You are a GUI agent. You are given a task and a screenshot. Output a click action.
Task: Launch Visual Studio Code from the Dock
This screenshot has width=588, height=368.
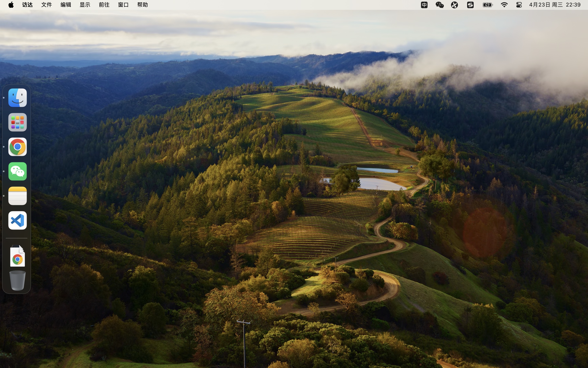tap(18, 221)
